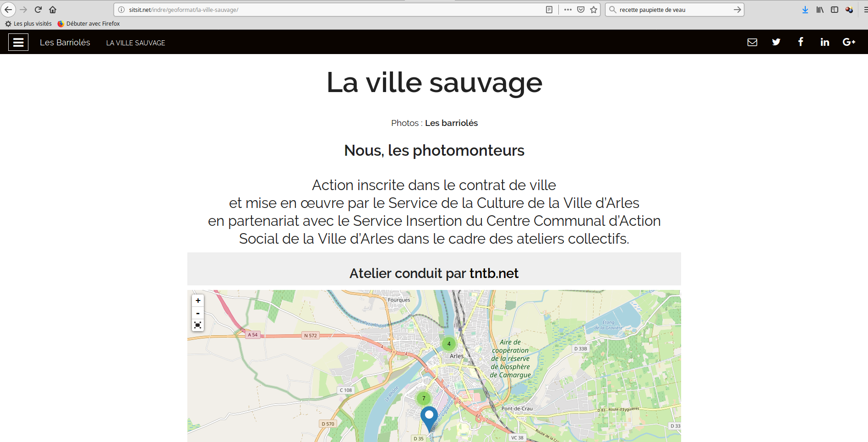Toggle fullscreen map view
This screenshot has height=442, width=868.
click(x=198, y=325)
